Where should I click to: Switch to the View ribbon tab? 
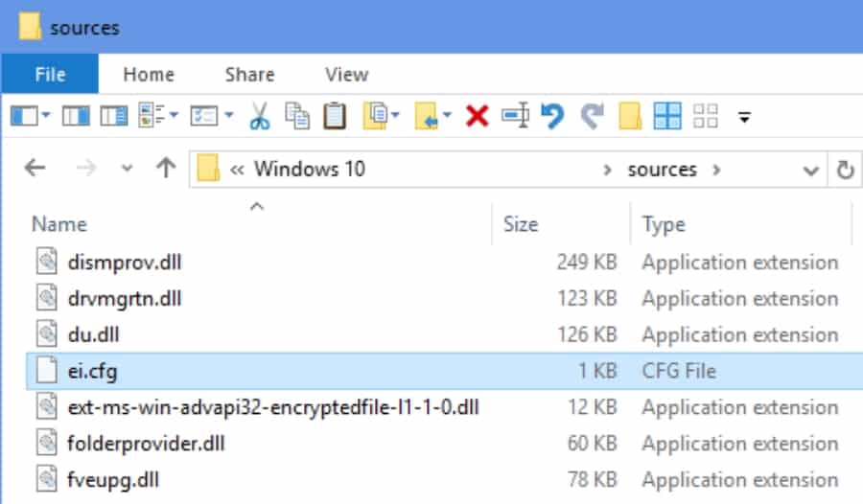point(346,75)
